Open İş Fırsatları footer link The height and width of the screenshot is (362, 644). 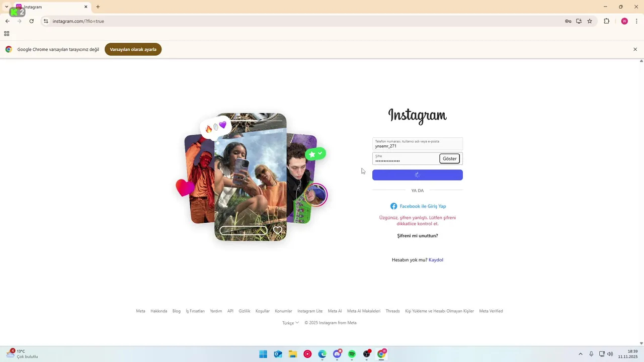pos(195,311)
